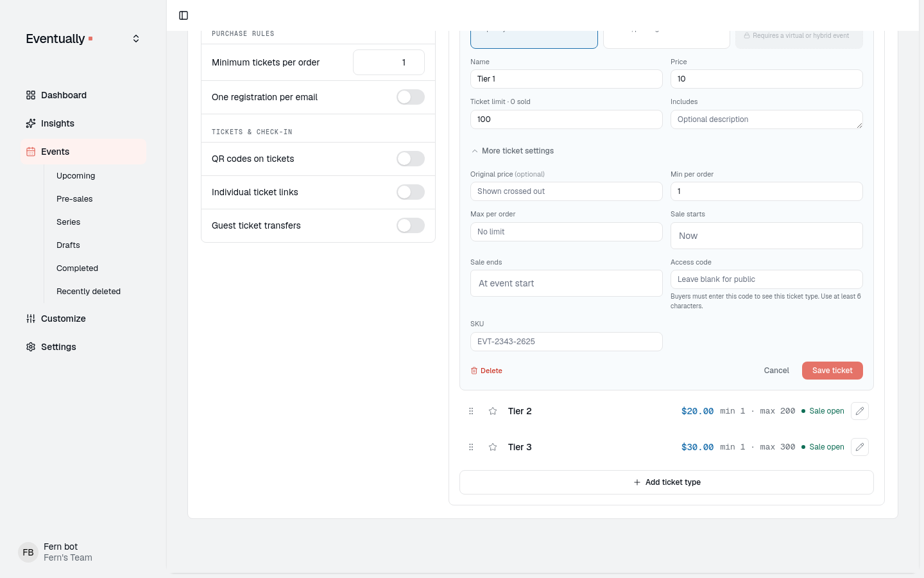Image resolution: width=924 pixels, height=578 pixels.
Task: Open the Sale starts picker
Action: (x=767, y=236)
